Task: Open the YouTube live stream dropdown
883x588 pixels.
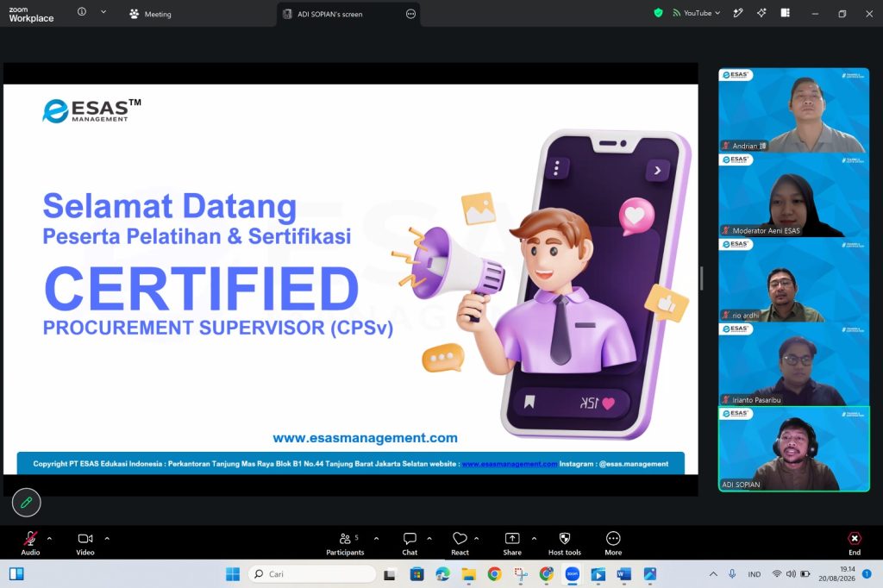Action: coord(696,13)
